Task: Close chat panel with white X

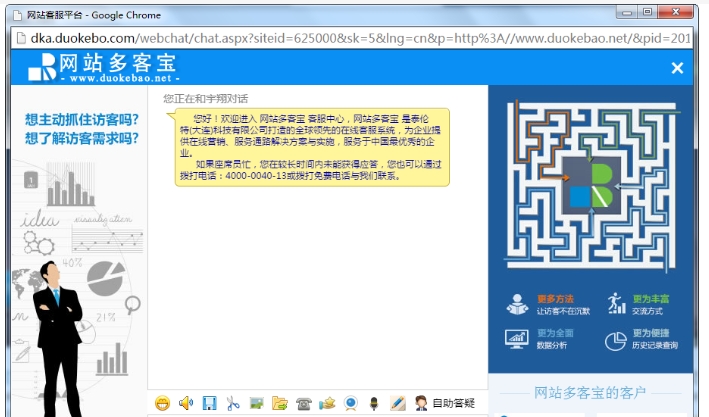Action: [677, 68]
